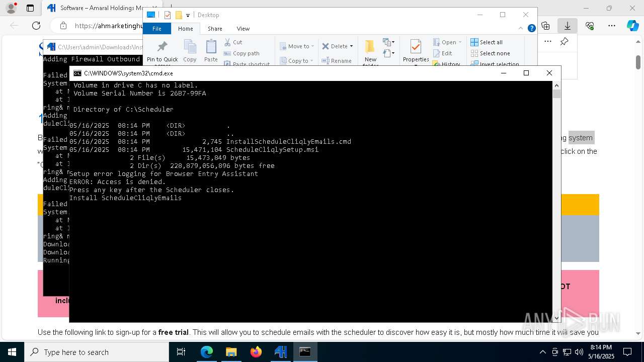Click Type here to search box
Image resolution: width=644 pixels, height=362 pixels.
coord(97,352)
